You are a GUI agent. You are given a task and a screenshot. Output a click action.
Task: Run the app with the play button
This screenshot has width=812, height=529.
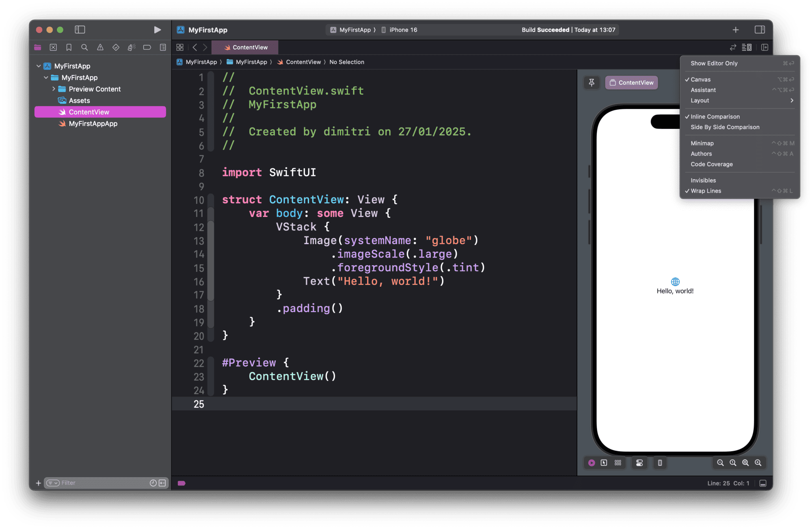158,30
